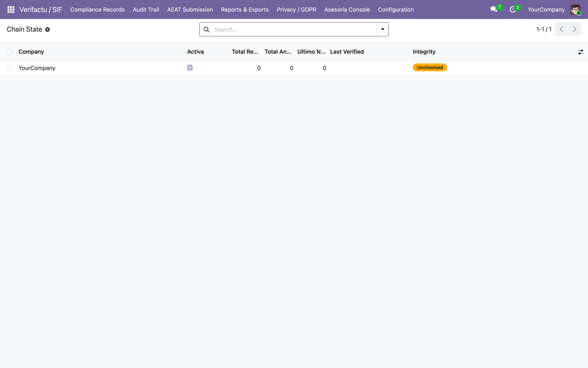Go to the next page arrow
The height and width of the screenshot is (368, 588).
point(575,29)
